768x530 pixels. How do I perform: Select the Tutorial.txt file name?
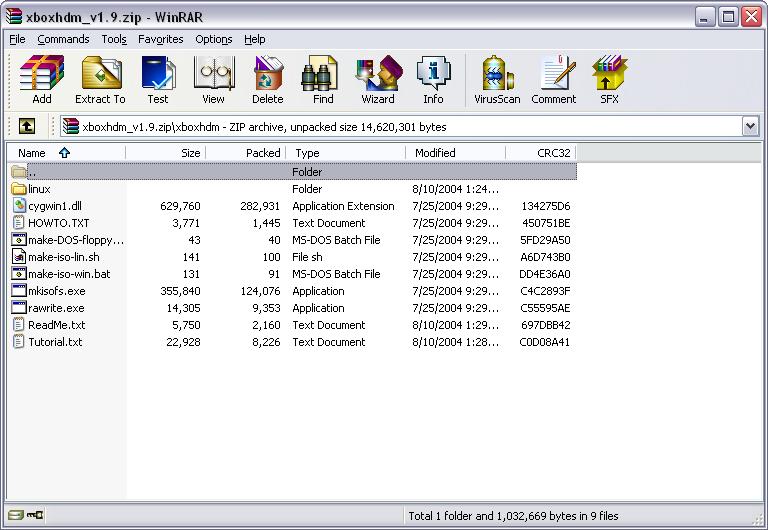(x=55, y=342)
